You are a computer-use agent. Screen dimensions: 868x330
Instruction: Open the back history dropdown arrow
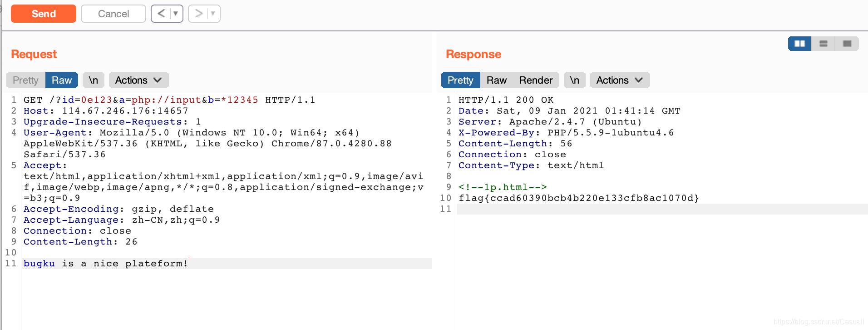pyautogui.click(x=176, y=14)
